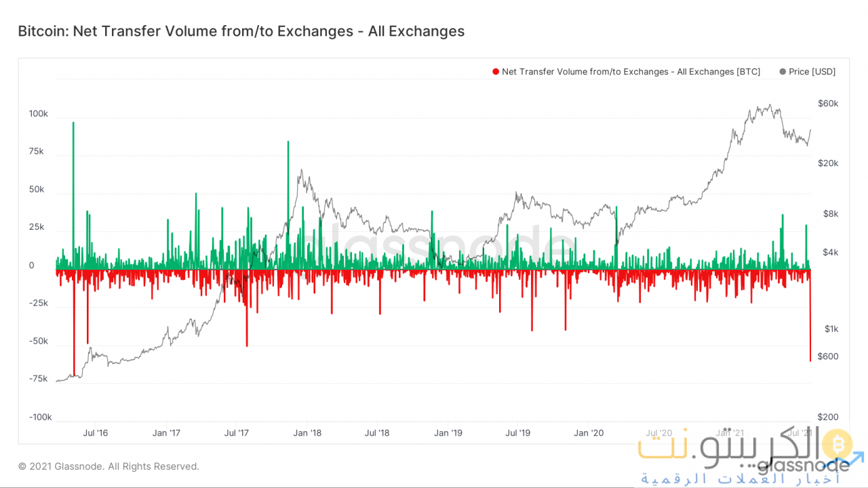Click the $60k right price axis label
Screen dimensions: 868x488
[x=828, y=104]
